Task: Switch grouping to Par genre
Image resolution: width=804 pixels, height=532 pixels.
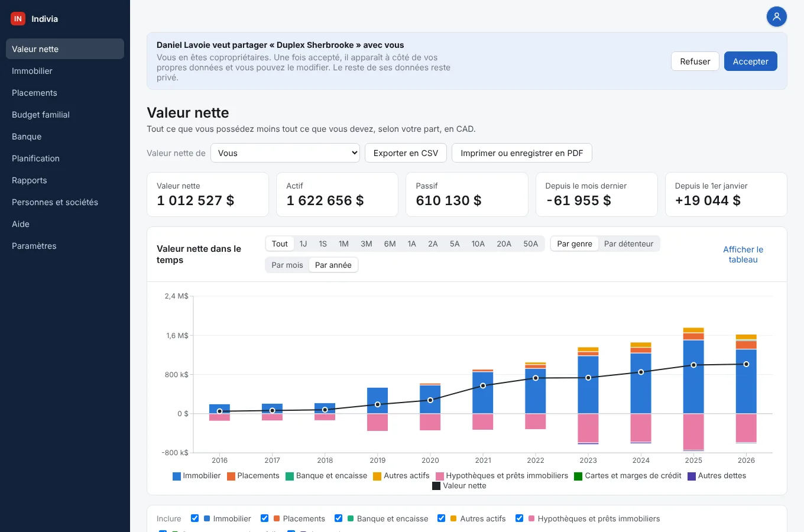Action: pyautogui.click(x=575, y=244)
